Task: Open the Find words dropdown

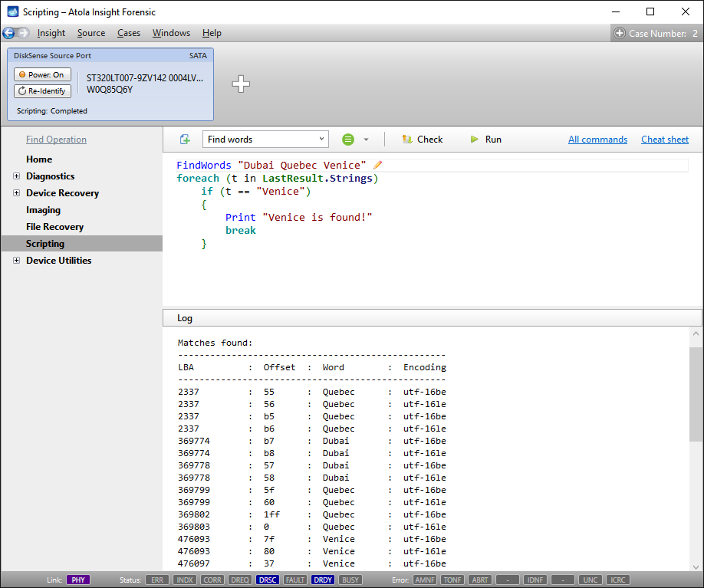Action: 265,140
